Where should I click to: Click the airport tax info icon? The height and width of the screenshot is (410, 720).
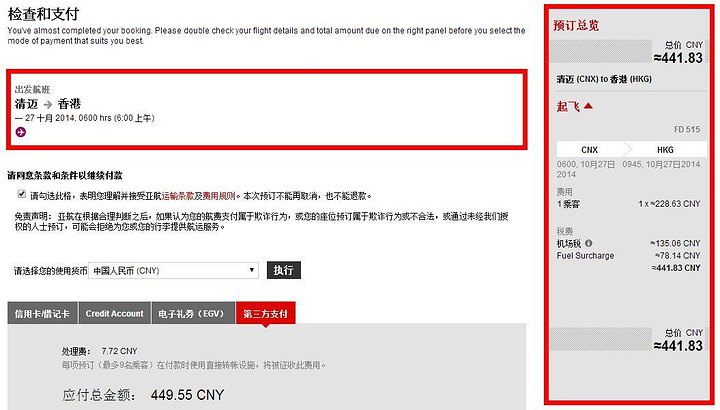click(x=588, y=243)
